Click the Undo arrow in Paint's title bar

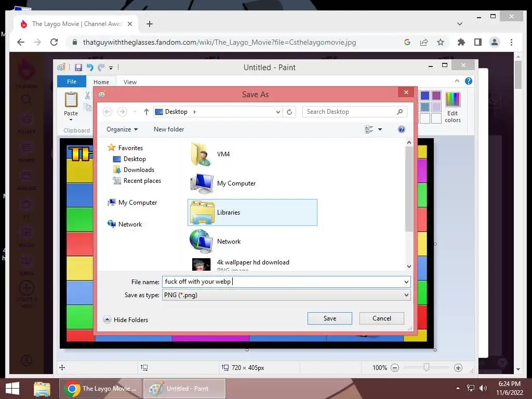pos(89,67)
